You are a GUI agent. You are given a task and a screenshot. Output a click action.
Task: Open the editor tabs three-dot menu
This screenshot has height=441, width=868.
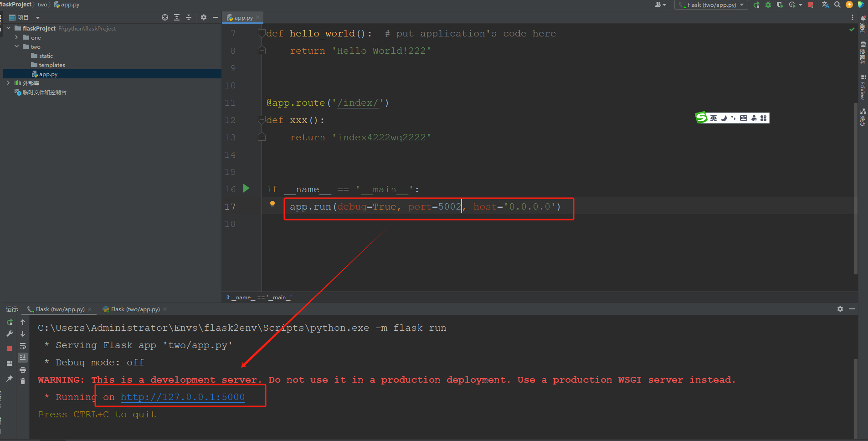pos(853,17)
